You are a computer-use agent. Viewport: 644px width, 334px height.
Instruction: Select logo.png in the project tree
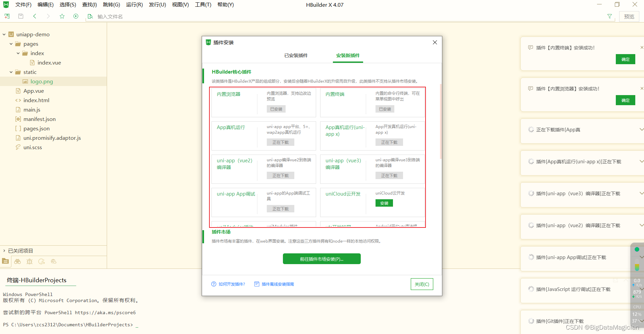click(42, 81)
